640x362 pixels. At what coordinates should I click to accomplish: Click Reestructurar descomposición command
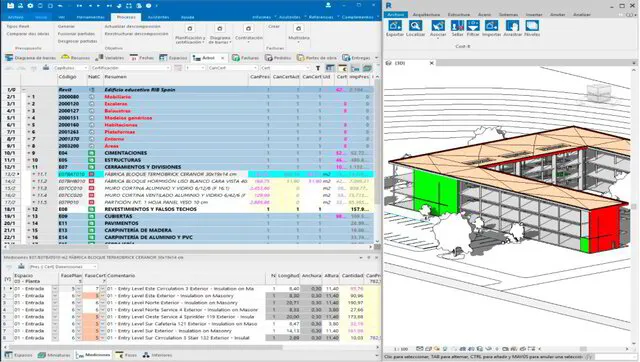[136, 34]
